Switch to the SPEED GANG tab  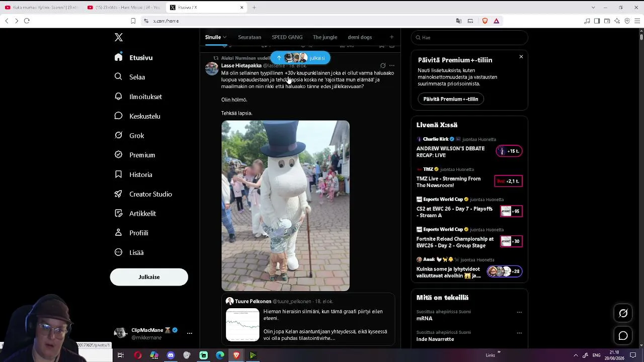click(x=287, y=37)
